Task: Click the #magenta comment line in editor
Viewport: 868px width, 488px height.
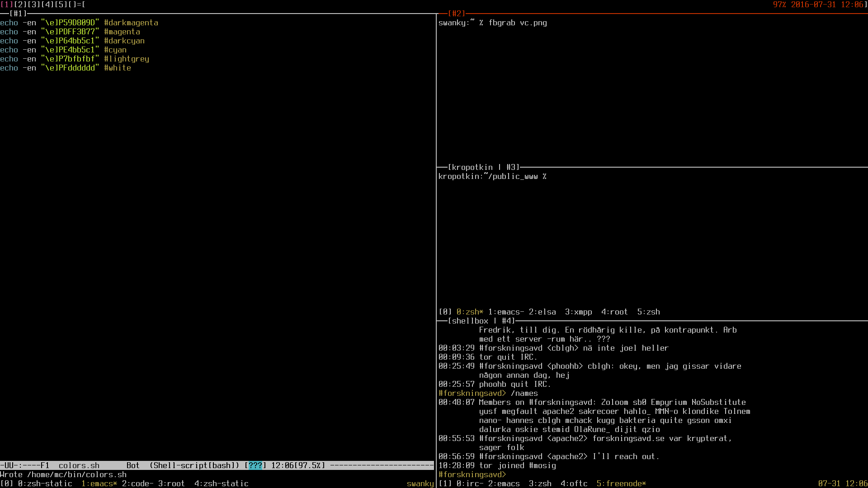Action: (x=122, y=32)
